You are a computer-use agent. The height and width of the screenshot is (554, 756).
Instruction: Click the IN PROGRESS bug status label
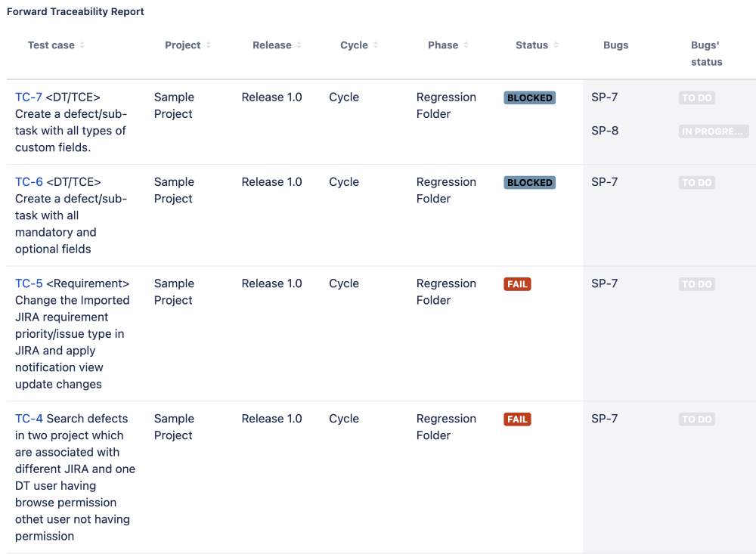(x=713, y=132)
